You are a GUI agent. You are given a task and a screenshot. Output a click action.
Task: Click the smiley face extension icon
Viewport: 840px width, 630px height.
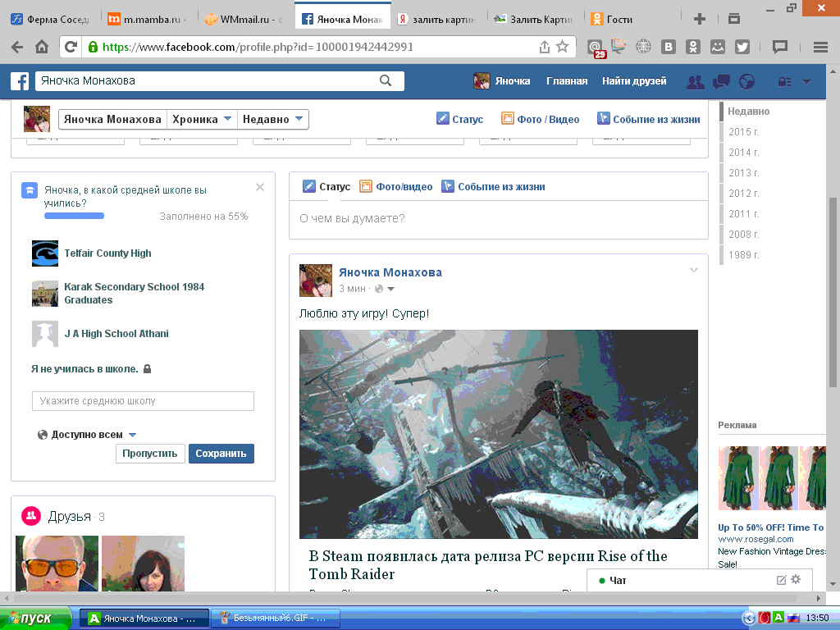[717, 47]
